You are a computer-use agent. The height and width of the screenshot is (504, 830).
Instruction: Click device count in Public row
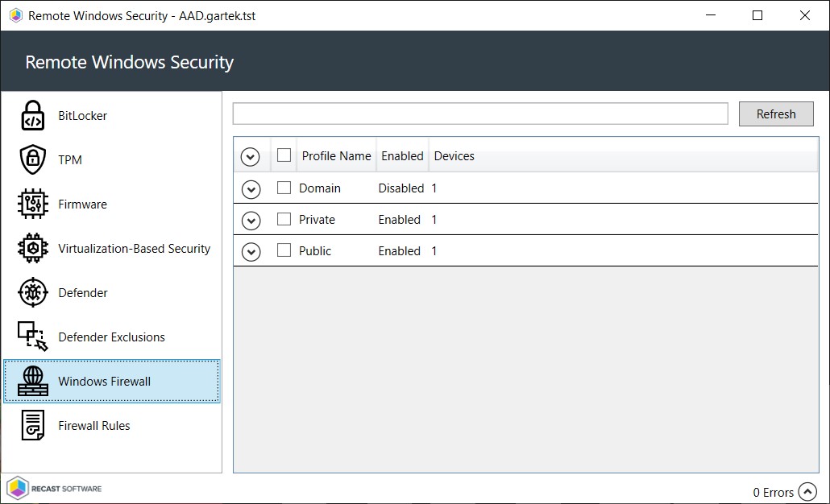434,250
